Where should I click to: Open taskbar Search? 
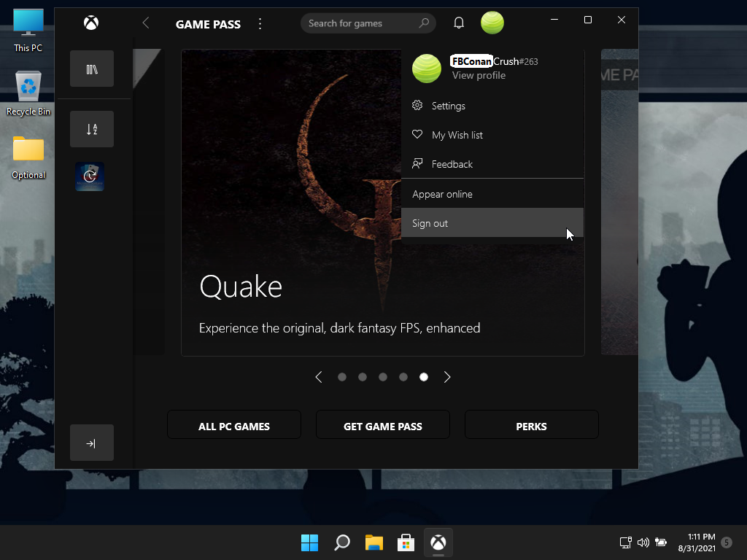tap(342, 542)
